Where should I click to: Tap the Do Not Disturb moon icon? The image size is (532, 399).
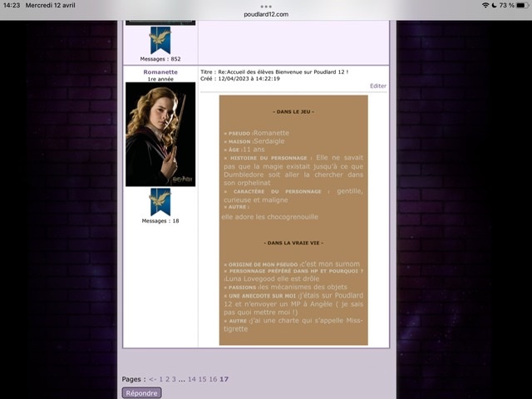pos(494,5)
